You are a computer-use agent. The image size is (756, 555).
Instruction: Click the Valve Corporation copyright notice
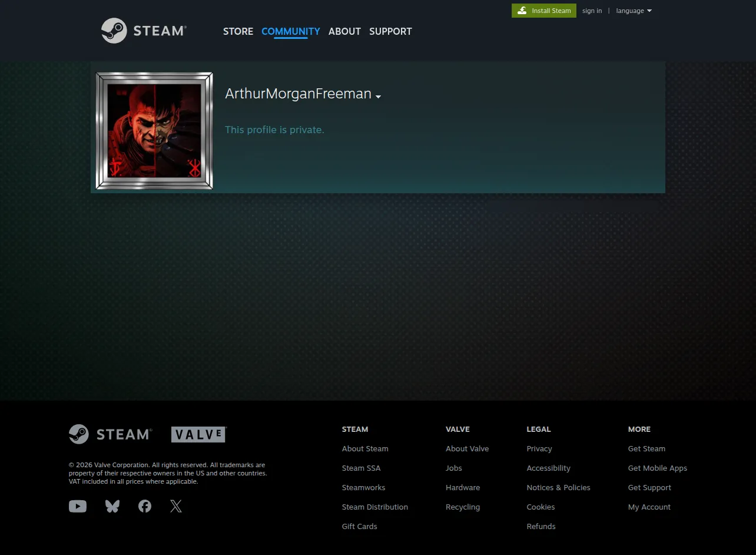pyautogui.click(x=168, y=473)
